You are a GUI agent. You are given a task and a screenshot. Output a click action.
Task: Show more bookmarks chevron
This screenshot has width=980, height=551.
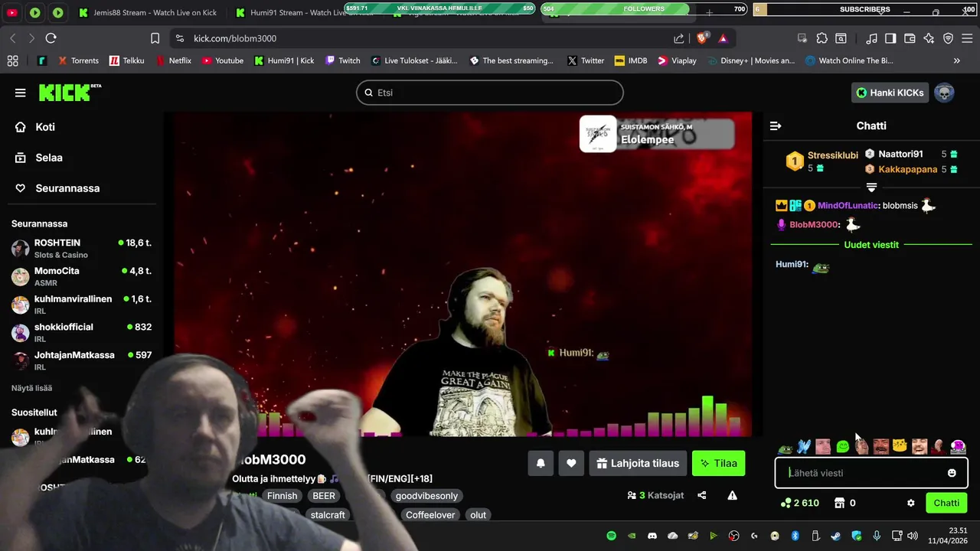956,60
